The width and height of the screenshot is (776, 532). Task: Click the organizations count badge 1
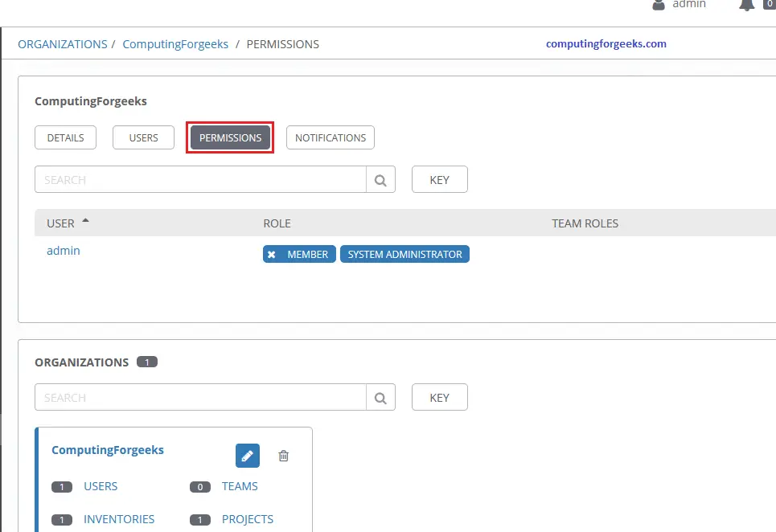coord(147,362)
